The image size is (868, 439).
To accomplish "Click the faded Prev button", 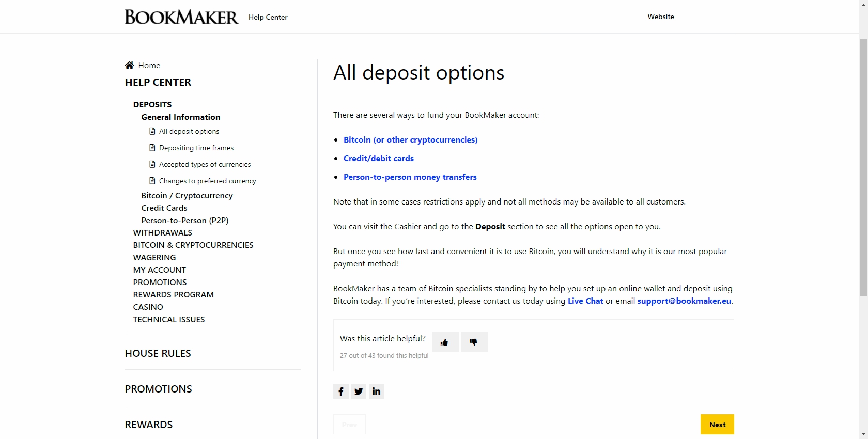I will click(349, 425).
